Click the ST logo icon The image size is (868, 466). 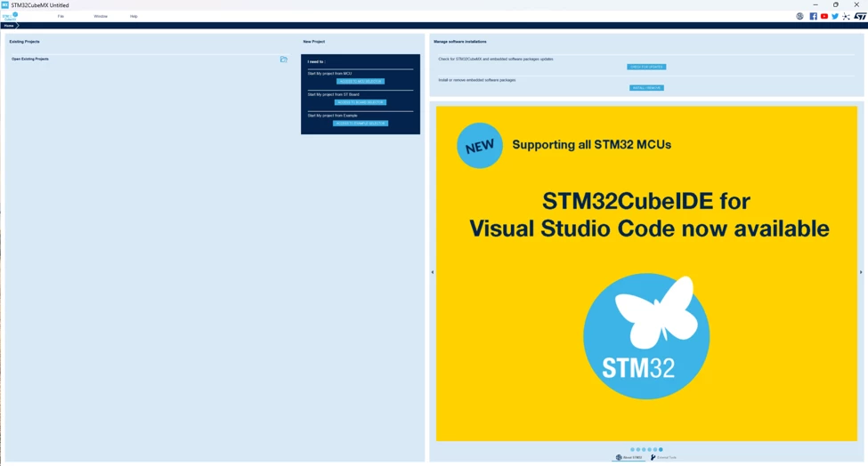860,17
